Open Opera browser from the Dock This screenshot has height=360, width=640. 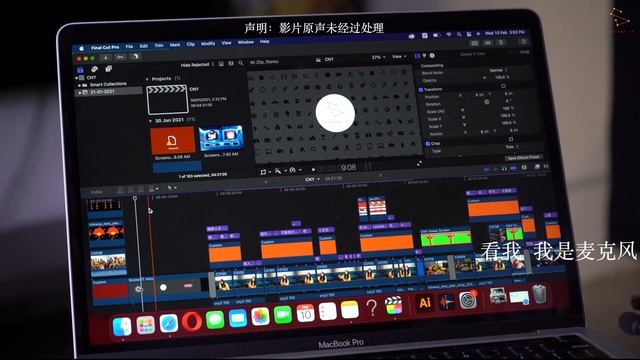click(x=191, y=321)
